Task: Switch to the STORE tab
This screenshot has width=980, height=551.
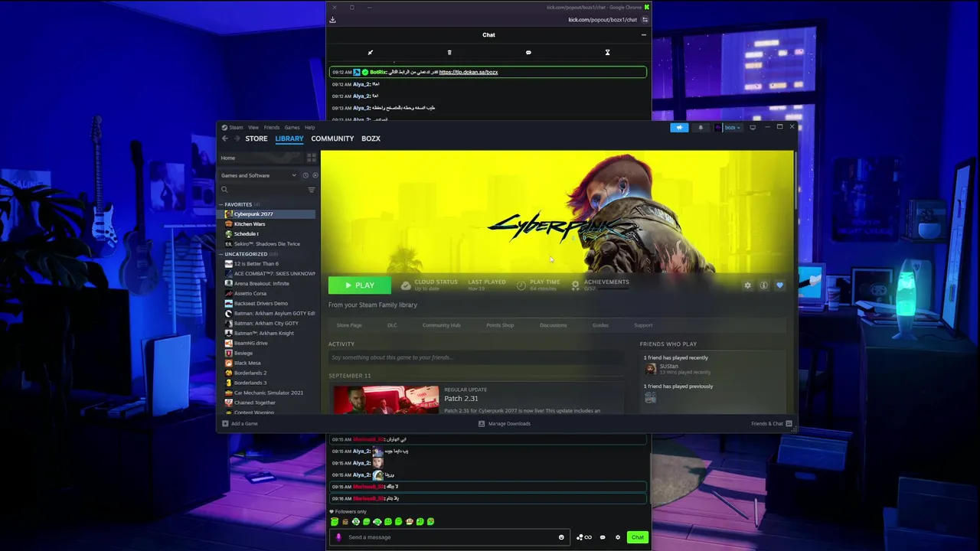Action: click(x=256, y=139)
